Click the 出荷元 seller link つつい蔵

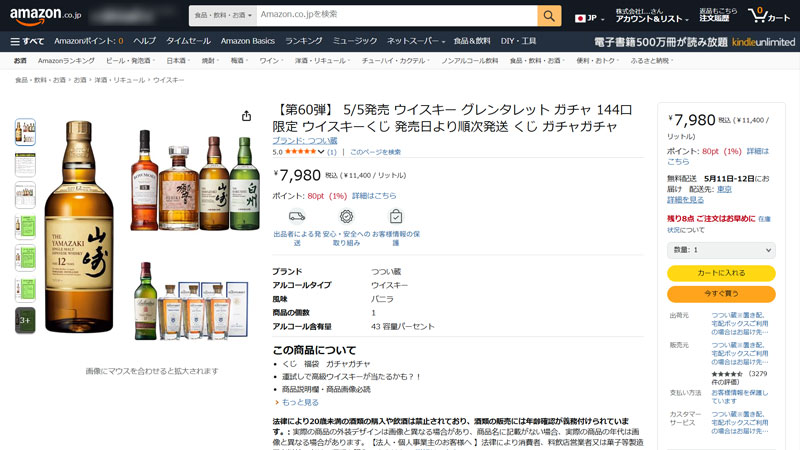coord(740,323)
